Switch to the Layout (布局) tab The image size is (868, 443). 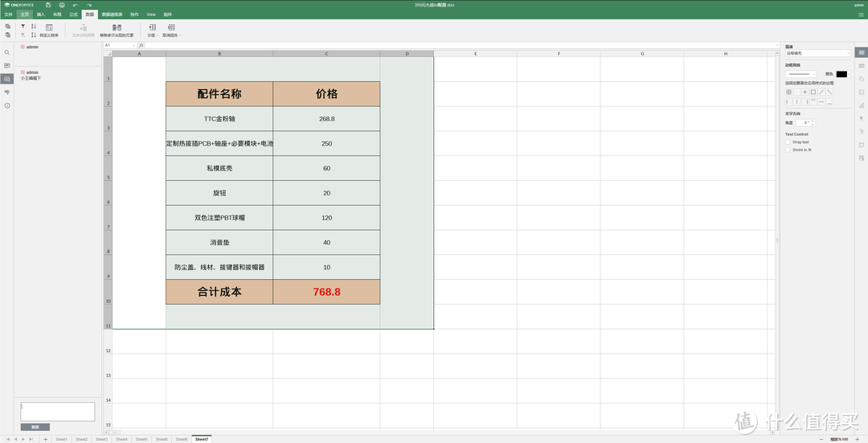click(57, 14)
